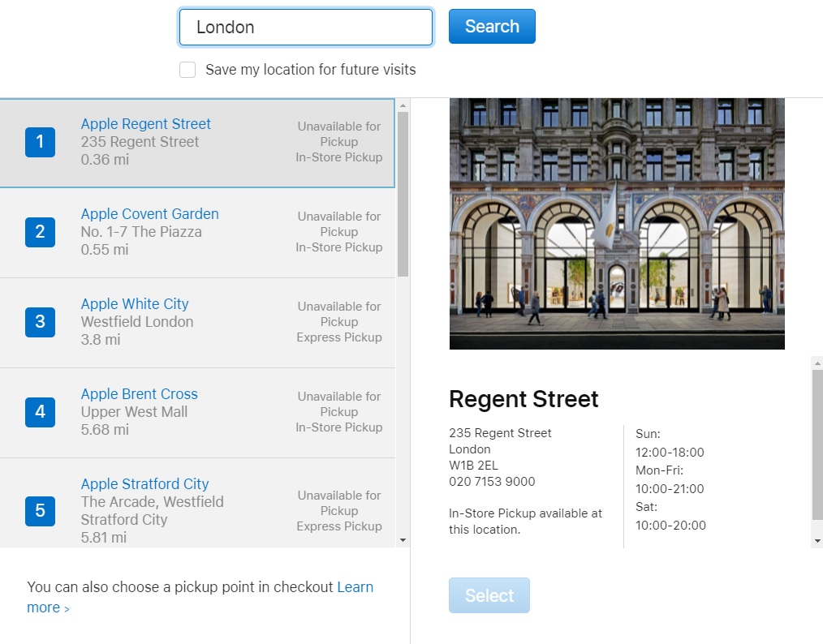Click the number 4 store badge
This screenshot has width=823, height=644.
(x=40, y=412)
